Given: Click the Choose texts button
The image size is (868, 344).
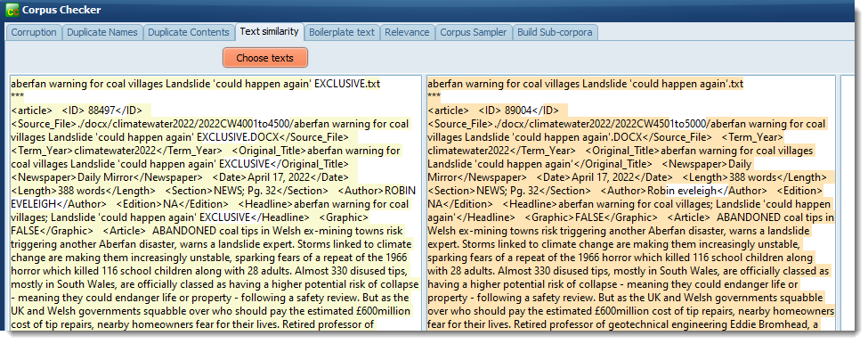Looking at the screenshot, I should (x=265, y=58).
